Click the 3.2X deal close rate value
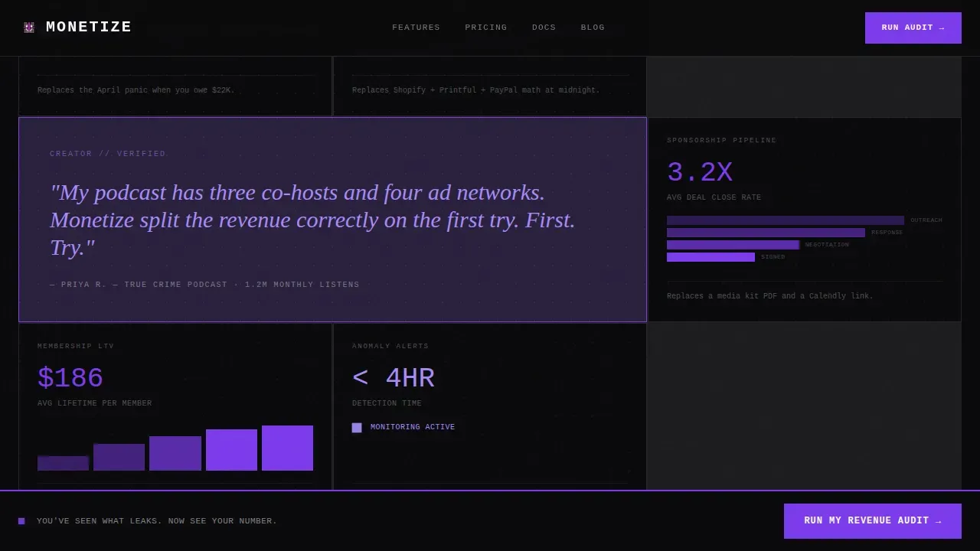Image resolution: width=980 pixels, height=551 pixels. [700, 173]
